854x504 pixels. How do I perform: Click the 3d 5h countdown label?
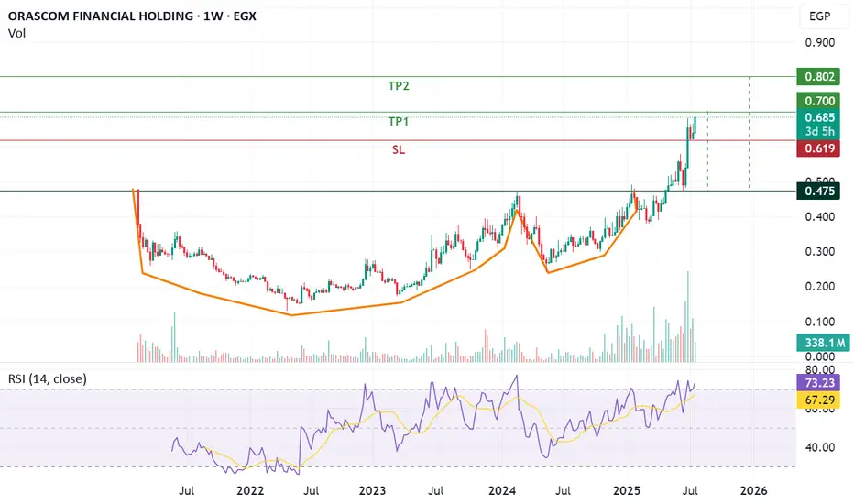tap(818, 131)
